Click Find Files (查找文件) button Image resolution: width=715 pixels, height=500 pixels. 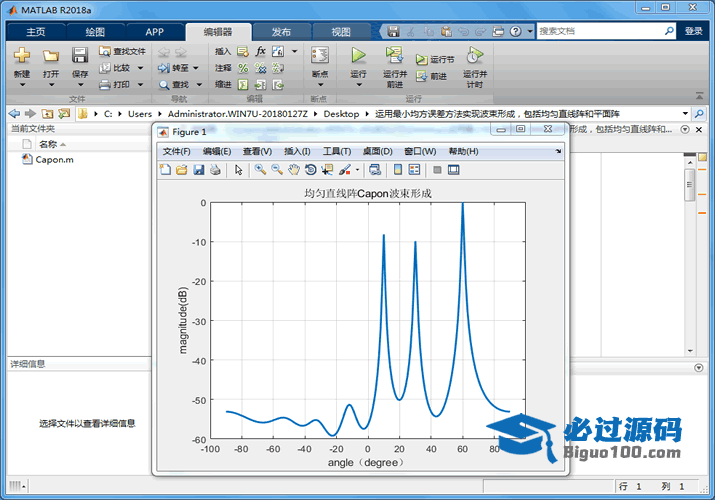pos(122,51)
